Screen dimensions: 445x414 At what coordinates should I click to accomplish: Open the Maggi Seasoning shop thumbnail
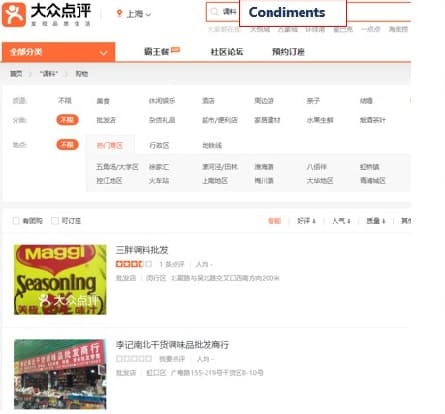tap(60, 280)
